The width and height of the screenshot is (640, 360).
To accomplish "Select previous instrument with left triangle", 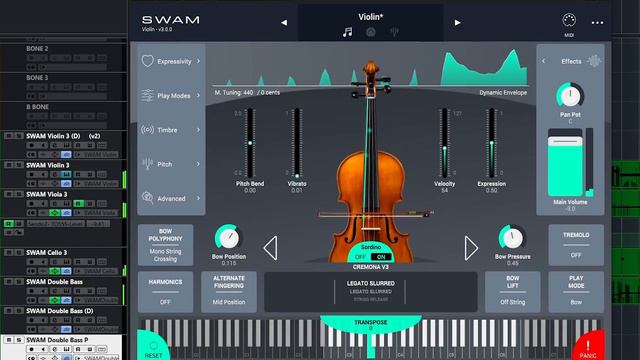I will point(271,248).
